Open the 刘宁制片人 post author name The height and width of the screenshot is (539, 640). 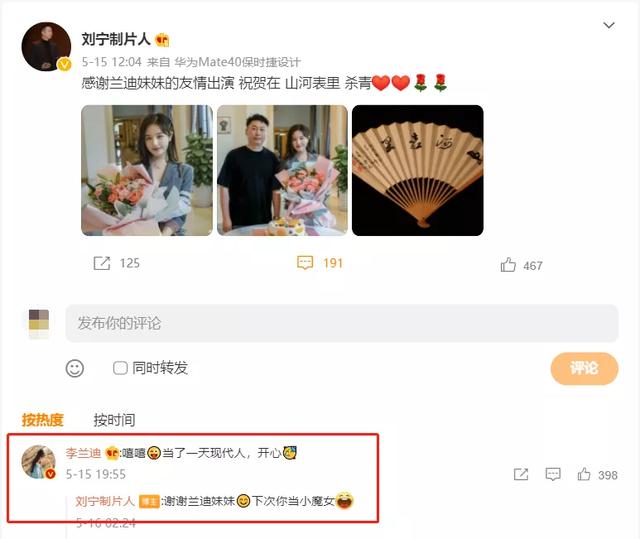[116, 39]
